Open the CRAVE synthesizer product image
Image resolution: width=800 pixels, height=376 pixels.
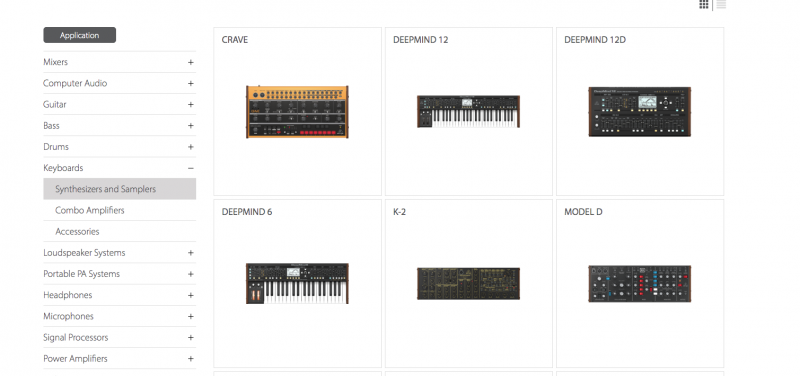pos(297,112)
